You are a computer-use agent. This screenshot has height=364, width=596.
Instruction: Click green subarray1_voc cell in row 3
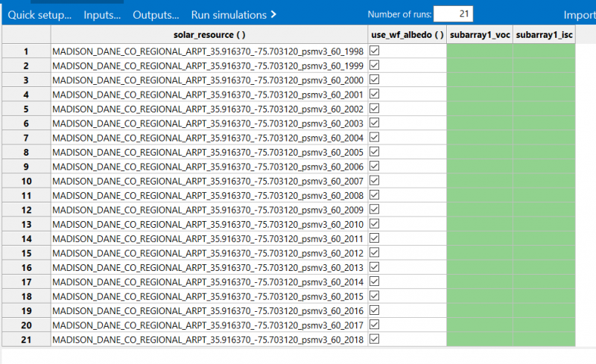480,80
